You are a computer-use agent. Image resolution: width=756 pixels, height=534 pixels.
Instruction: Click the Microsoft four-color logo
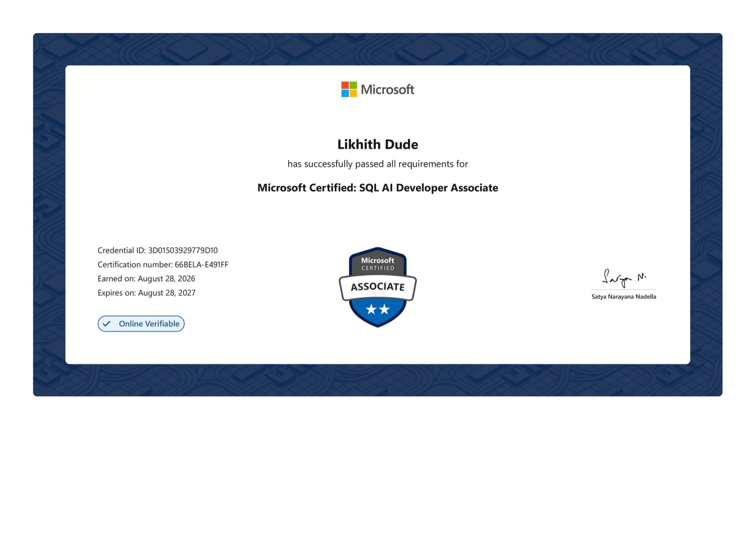(x=349, y=89)
